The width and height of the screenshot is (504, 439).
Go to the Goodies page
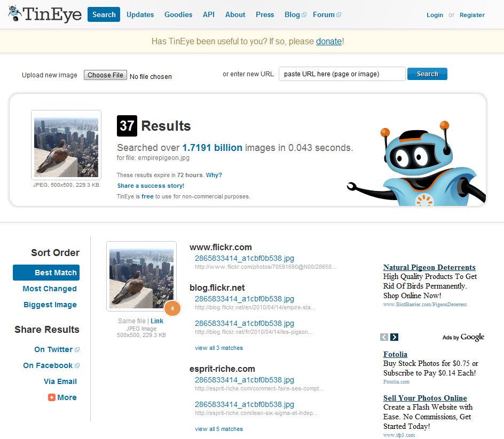178,15
